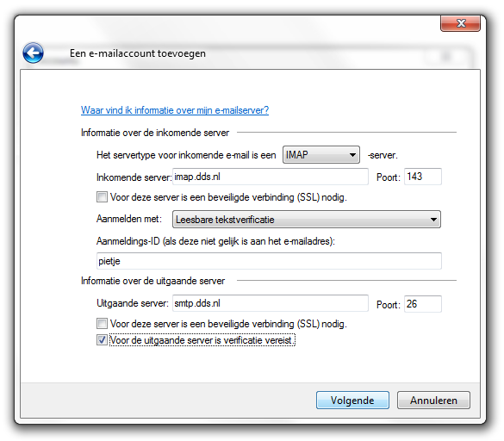Image resolution: width=504 pixels, height=441 pixels.
Task: Open the e-mail server information help link
Action: (175, 110)
